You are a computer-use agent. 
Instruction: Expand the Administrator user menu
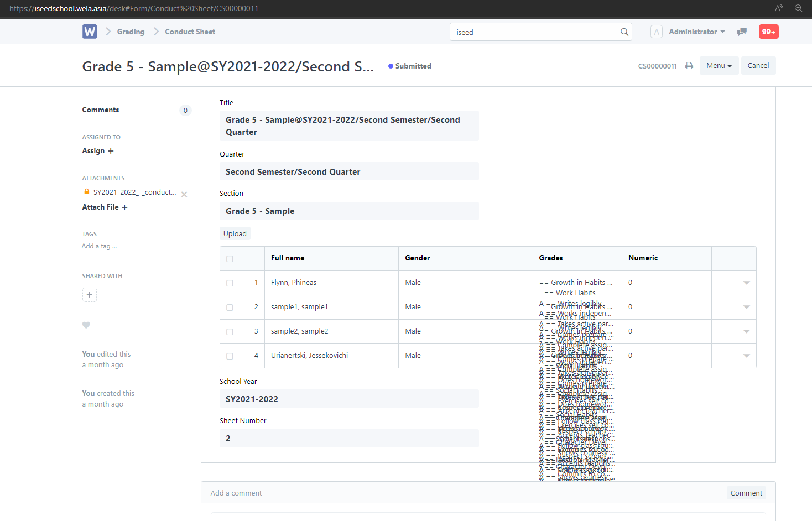tap(696, 32)
